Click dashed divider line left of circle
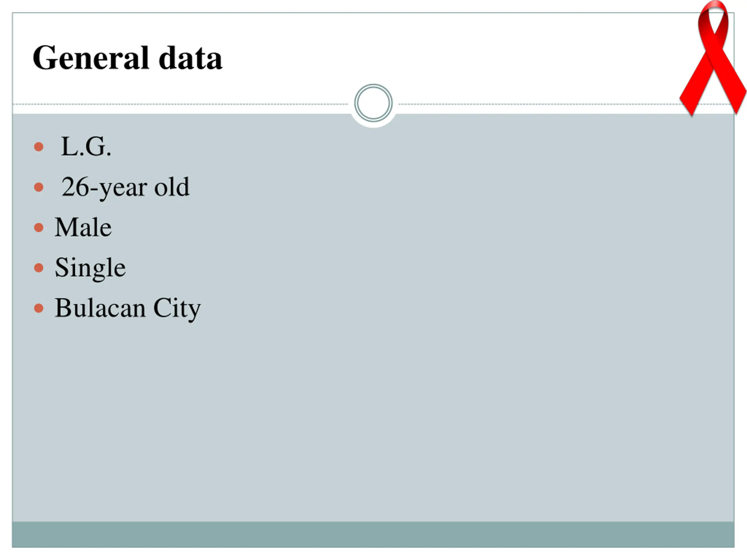Screen dimensions: 747x560 point(181,104)
